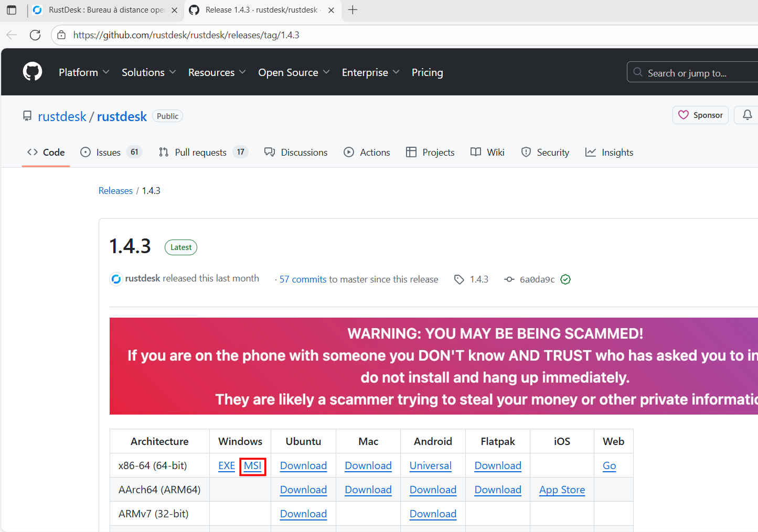Click the site info lock icon

(x=61, y=35)
